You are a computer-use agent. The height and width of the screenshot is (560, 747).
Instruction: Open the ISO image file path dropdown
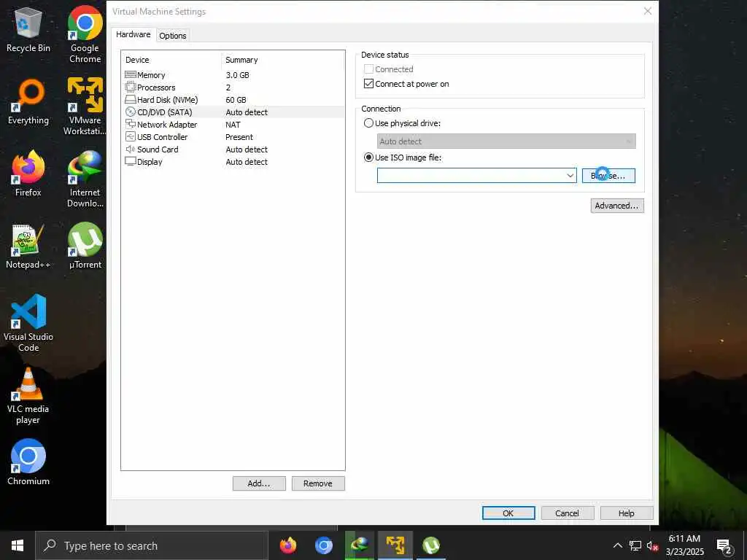pos(570,175)
